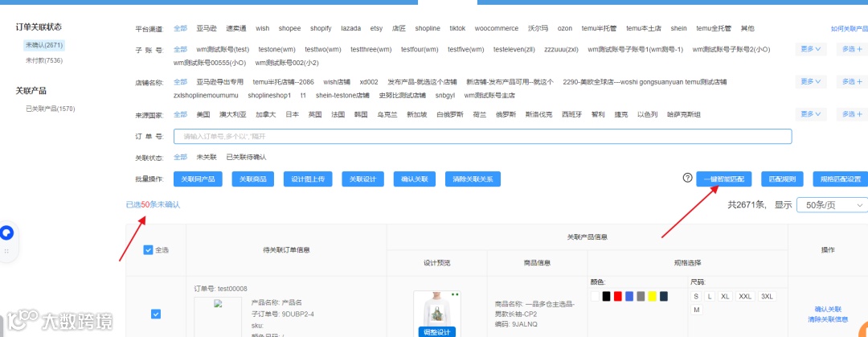Viewport: 868px width, 337px height.
Task: Click the 关联设计 button
Action: 362,179
